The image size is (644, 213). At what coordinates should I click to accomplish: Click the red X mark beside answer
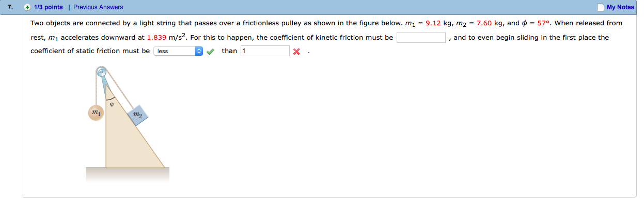click(x=296, y=52)
